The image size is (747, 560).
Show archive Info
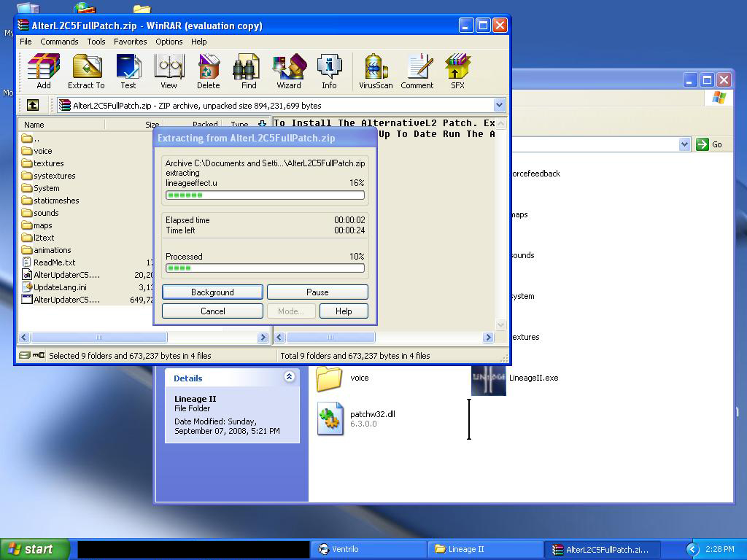pos(329,71)
